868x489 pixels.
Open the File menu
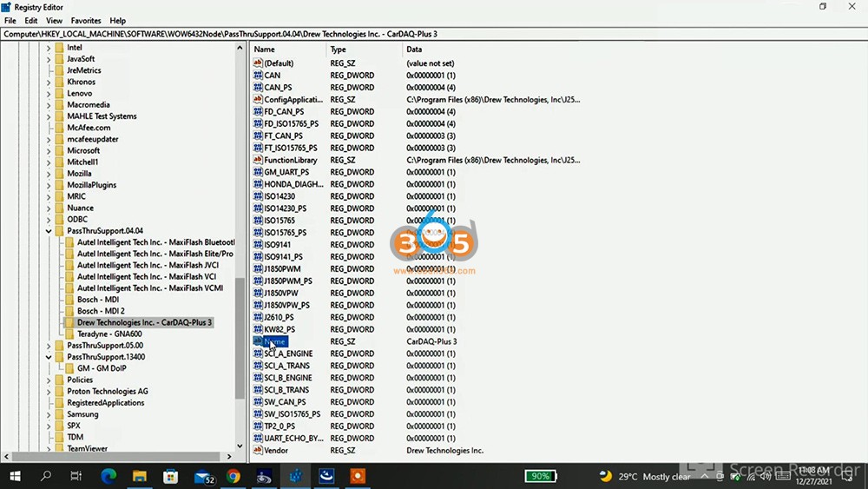(x=10, y=21)
